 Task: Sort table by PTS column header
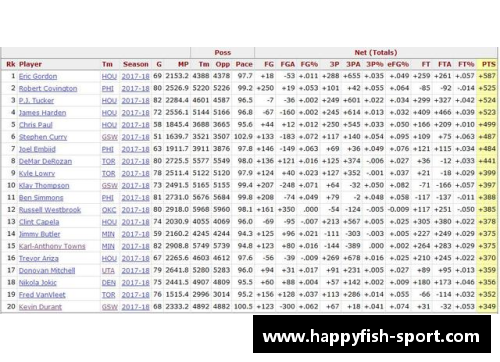point(489,64)
